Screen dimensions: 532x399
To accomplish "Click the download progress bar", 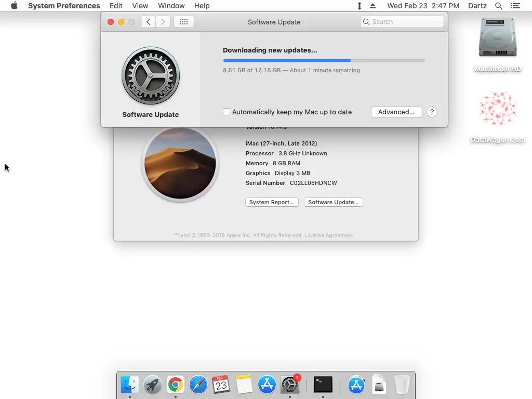I will pos(324,60).
